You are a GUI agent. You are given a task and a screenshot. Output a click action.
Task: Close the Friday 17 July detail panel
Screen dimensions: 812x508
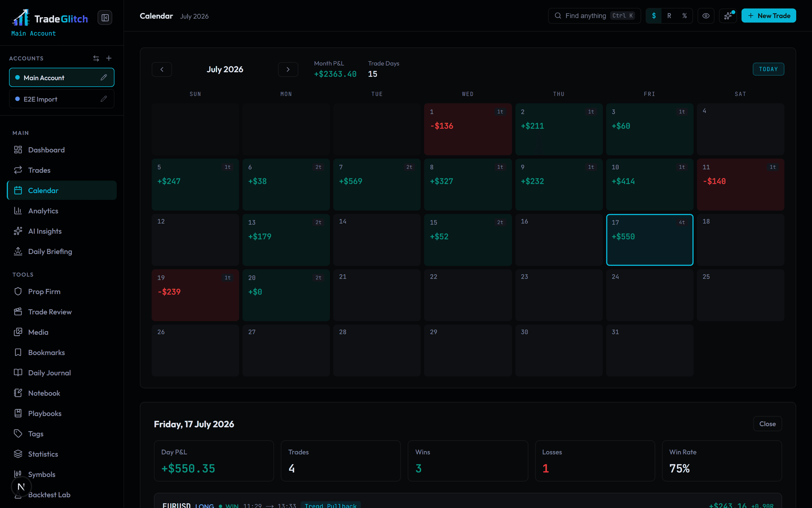[767, 424]
